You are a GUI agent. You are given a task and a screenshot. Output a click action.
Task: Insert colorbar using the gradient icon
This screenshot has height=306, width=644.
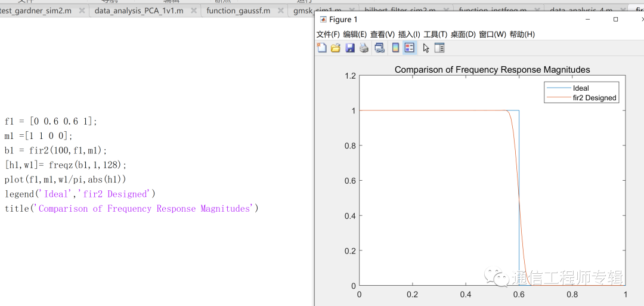[395, 48]
